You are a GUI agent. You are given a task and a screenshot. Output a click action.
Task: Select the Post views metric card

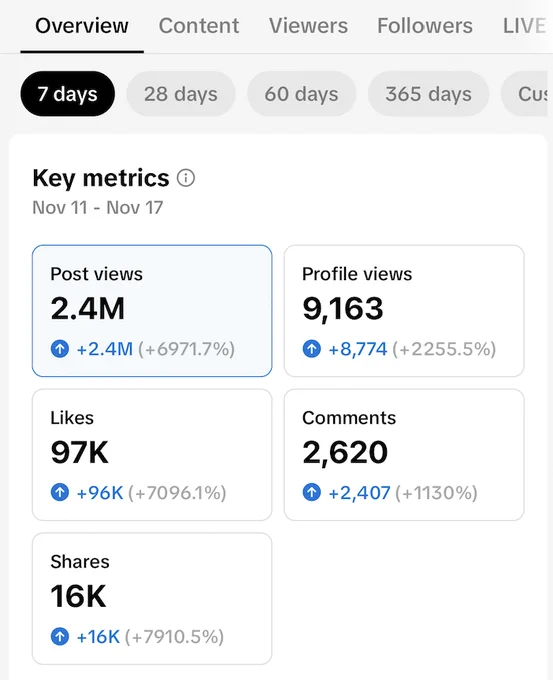152,311
